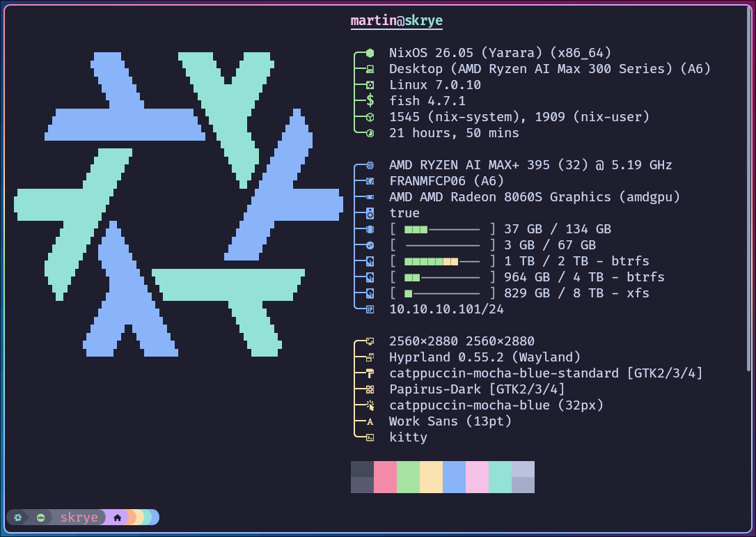Click the skrye hostname in the prompt
Image resolution: width=756 pixels, height=537 pixels.
point(79,517)
